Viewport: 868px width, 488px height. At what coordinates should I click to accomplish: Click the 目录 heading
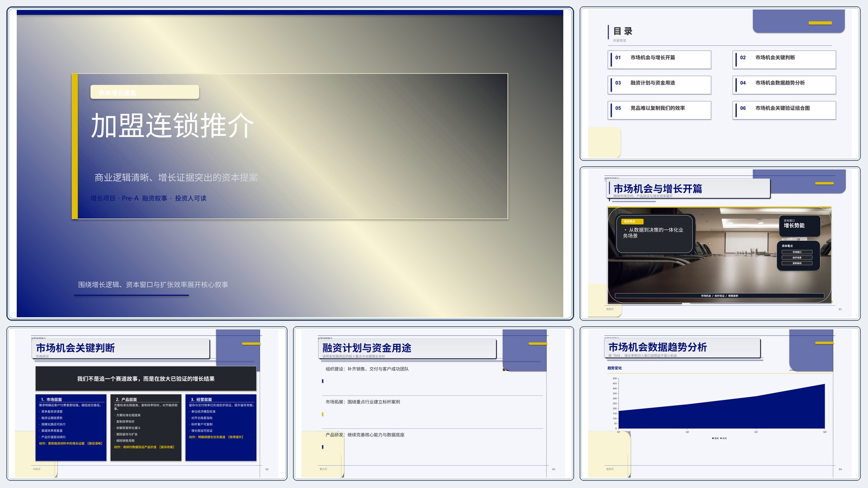tap(623, 31)
